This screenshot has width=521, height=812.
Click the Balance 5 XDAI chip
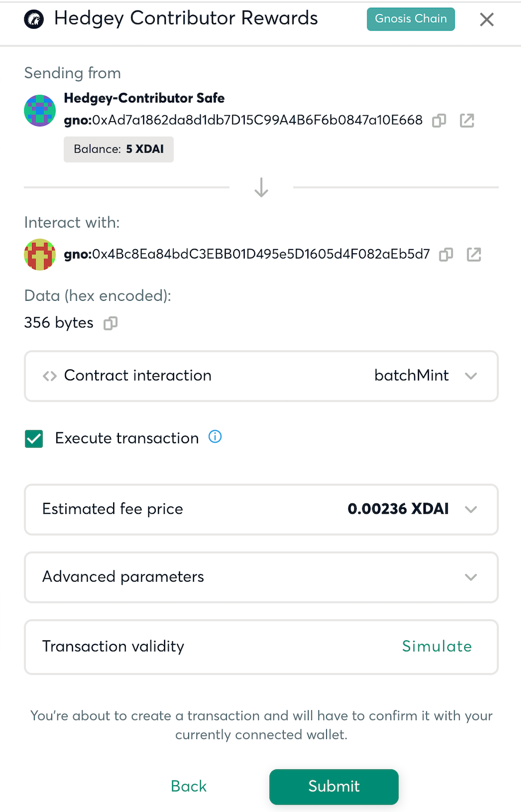118,150
